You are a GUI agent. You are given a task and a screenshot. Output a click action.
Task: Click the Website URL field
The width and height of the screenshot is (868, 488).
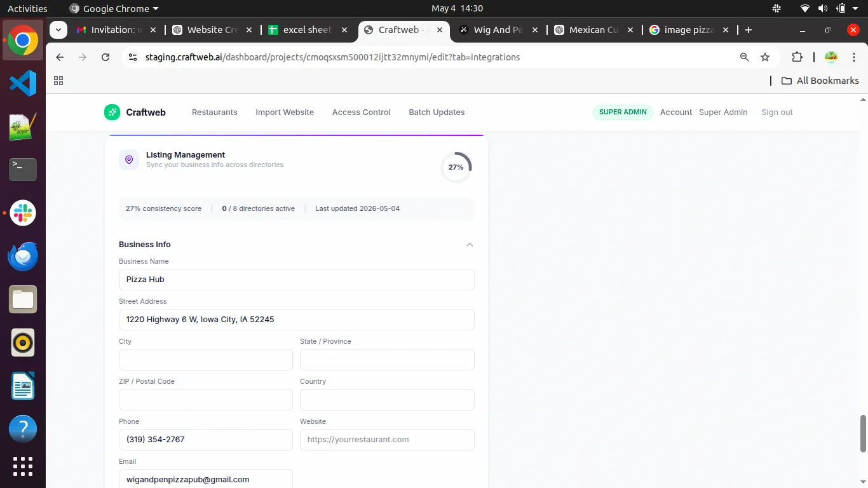click(387, 440)
